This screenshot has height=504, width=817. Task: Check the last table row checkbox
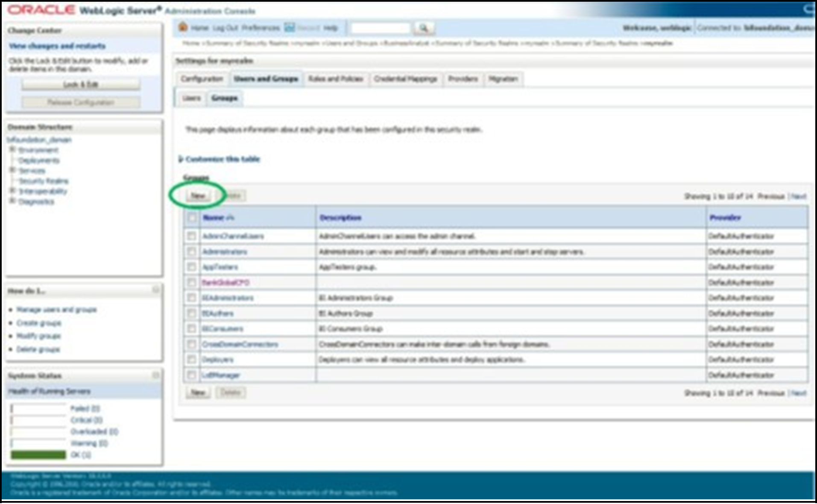(191, 375)
